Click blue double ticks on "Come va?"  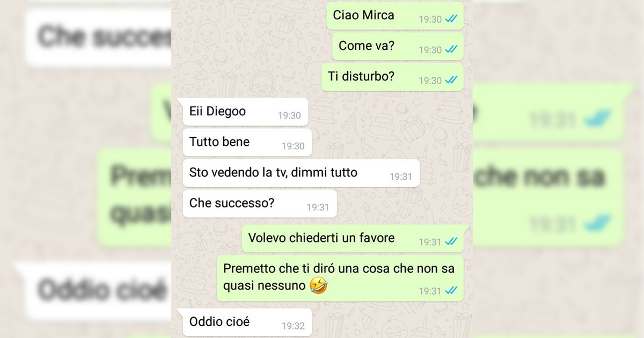(451, 50)
